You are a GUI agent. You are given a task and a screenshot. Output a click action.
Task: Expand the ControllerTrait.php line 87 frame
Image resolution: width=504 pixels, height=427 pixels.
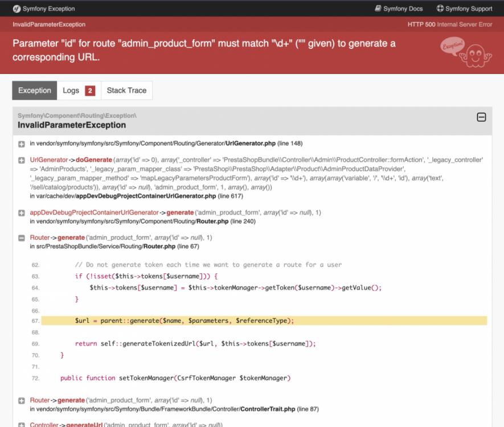(21, 400)
